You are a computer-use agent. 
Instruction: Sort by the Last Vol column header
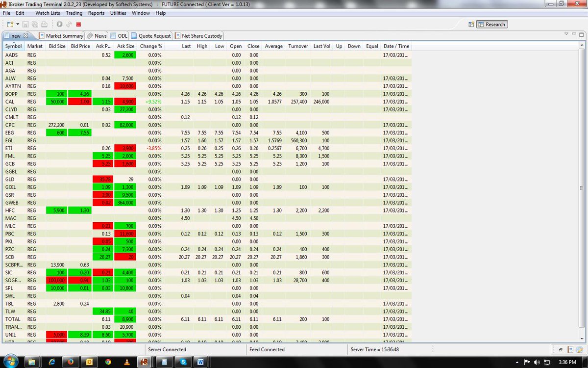321,46
